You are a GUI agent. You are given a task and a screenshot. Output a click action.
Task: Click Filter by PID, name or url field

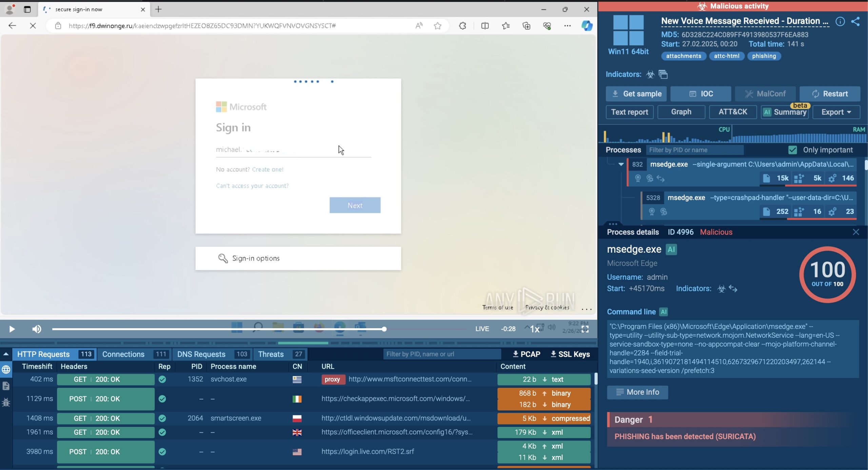[442, 354]
